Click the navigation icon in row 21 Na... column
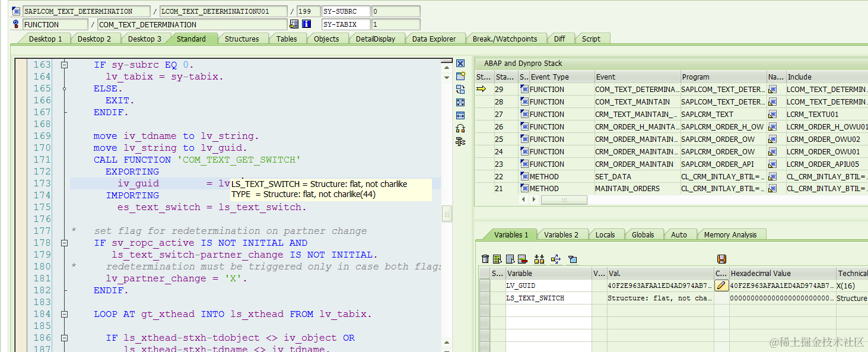868x352 pixels. click(772, 188)
